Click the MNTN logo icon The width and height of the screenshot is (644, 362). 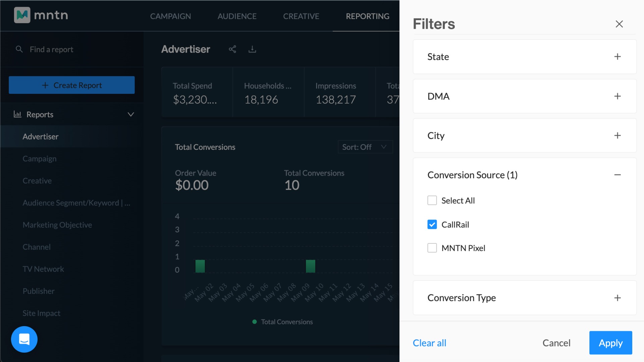coord(22,15)
